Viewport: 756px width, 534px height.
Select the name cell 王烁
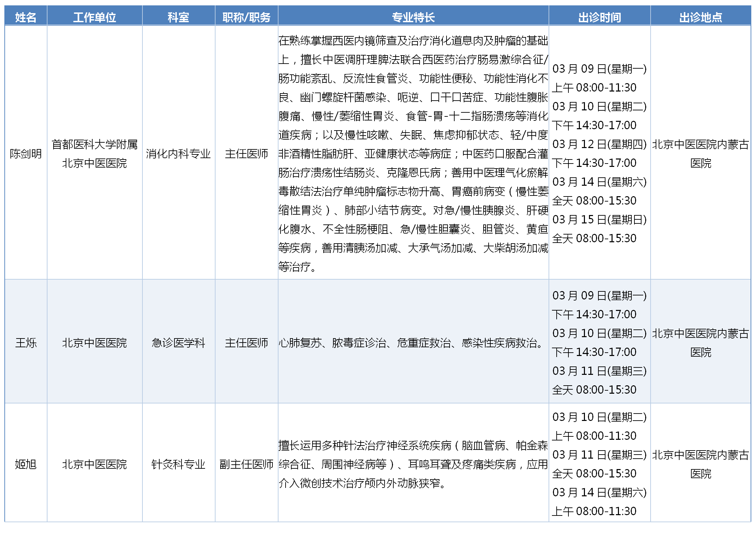[x=26, y=343]
